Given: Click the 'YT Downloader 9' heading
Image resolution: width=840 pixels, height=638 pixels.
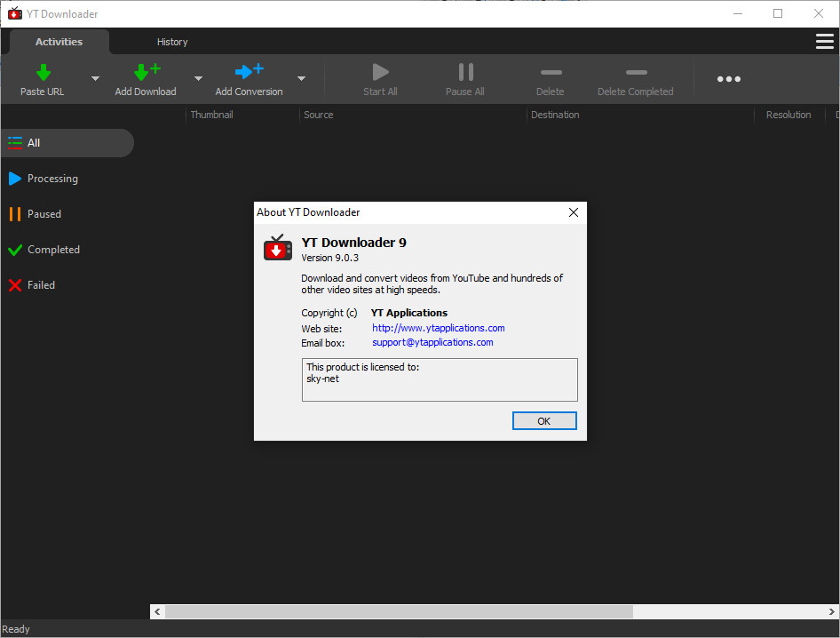Looking at the screenshot, I should tap(353, 243).
